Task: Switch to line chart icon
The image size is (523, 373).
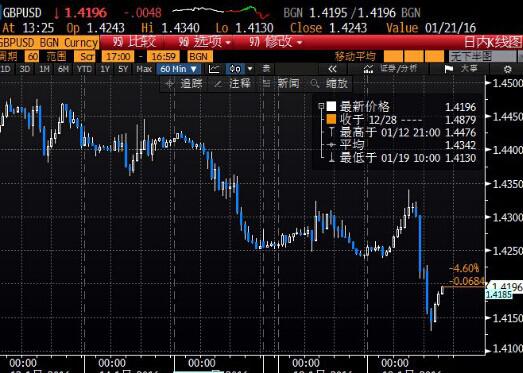Action: click(214, 69)
